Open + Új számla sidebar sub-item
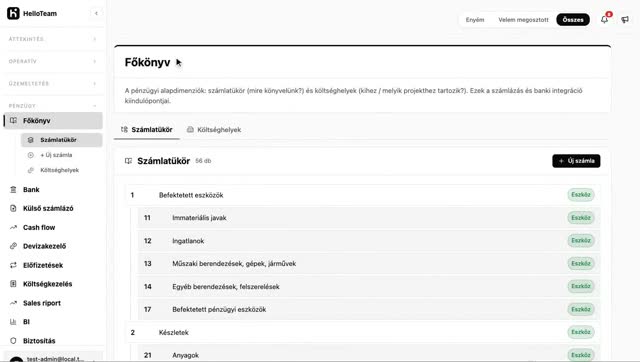 62,155
